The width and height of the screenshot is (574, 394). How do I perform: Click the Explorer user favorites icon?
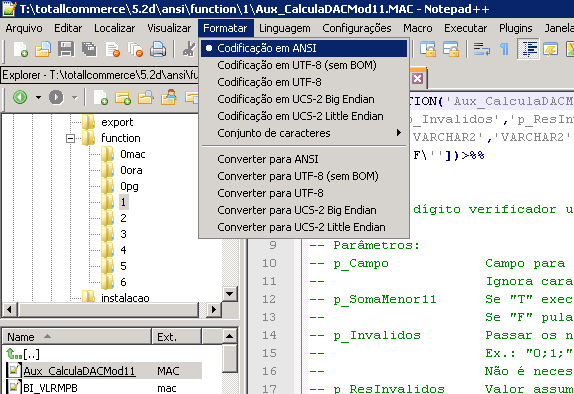coord(169,97)
